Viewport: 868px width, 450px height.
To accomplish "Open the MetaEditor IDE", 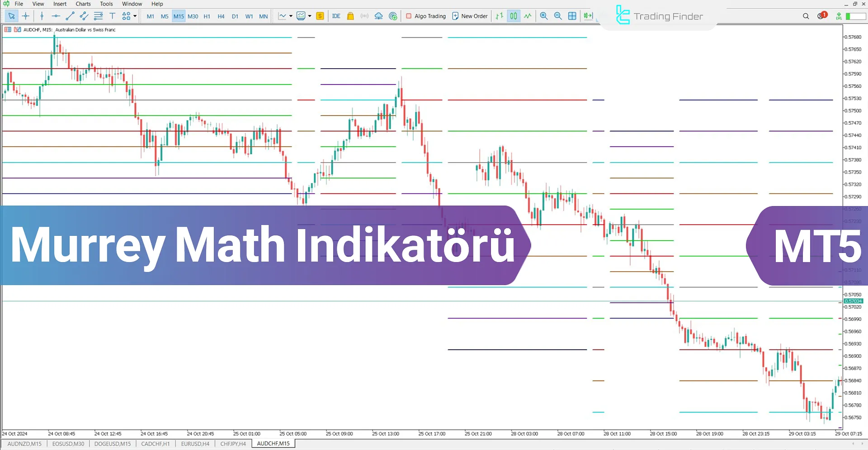I will click(336, 16).
